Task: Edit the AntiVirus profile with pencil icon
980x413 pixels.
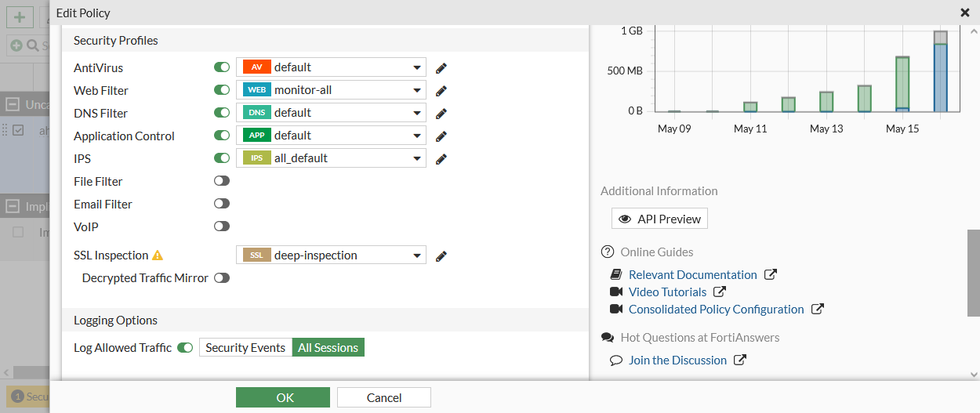Action: pyautogui.click(x=441, y=68)
